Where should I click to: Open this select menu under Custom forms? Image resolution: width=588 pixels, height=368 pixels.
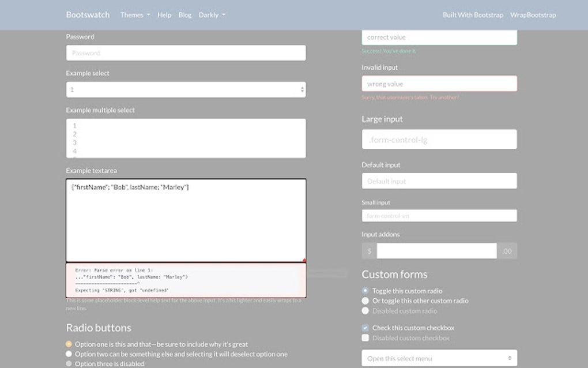click(x=439, y=358)
